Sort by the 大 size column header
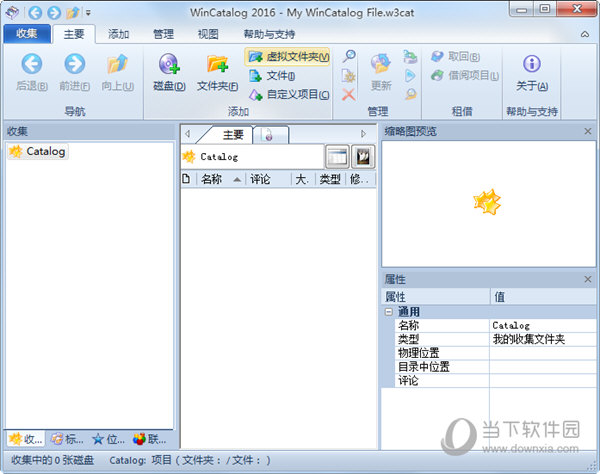Viewport: 600px width, 474px height. point(303,179)
